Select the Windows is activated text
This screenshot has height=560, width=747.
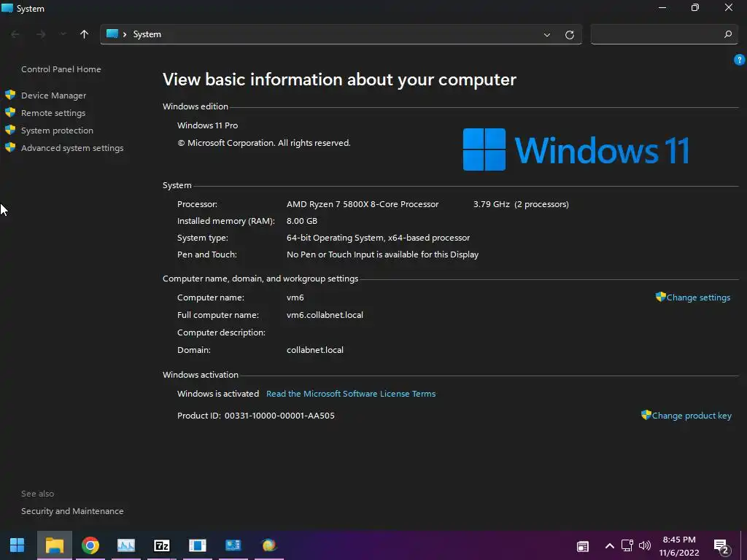point(218,394)
